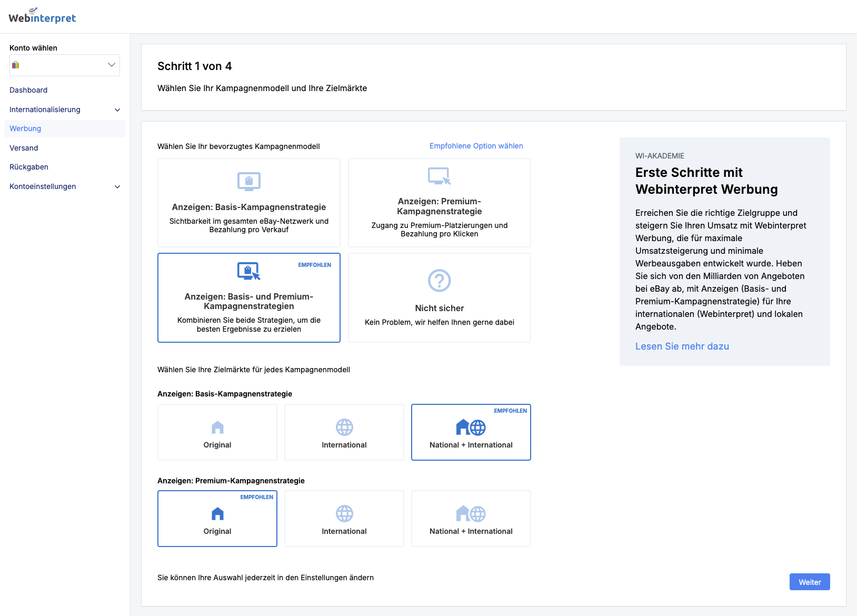Select Basis- und Premium-Kampagnenstrategien card
The image size is (857, 616).
249,298
